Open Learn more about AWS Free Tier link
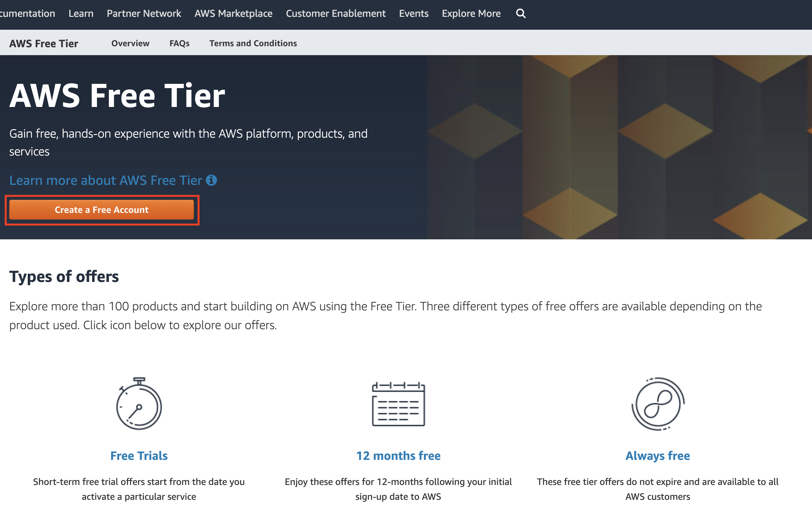Image resolution: width=812 pixels, height=515 pixels. pos(106,180)
